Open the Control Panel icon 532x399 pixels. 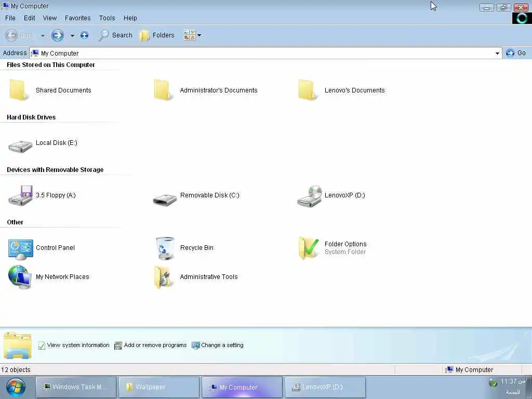[x=20, y=249]
